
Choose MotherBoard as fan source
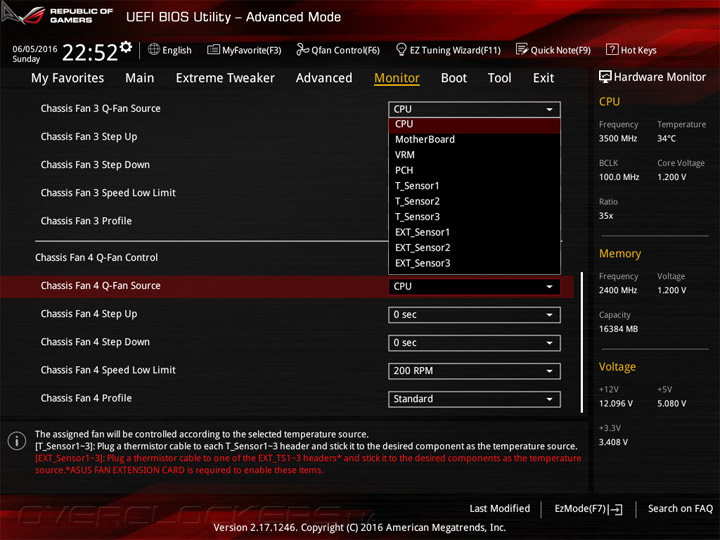tap(474, 140)
